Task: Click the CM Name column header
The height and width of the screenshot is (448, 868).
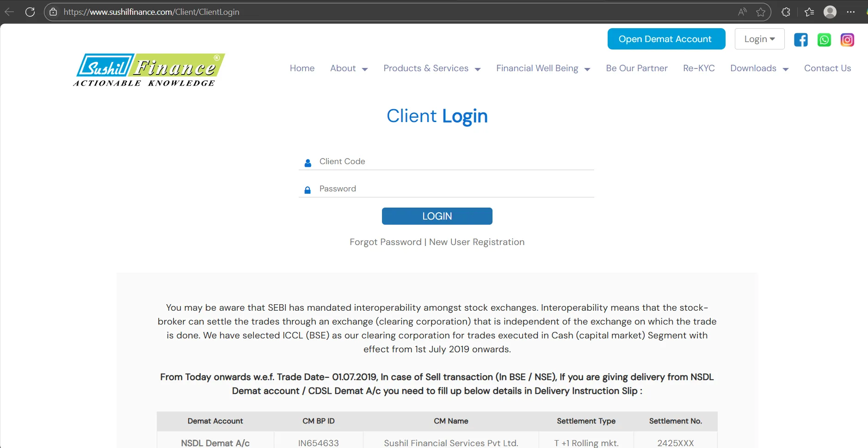Action: tap(451, 421)
